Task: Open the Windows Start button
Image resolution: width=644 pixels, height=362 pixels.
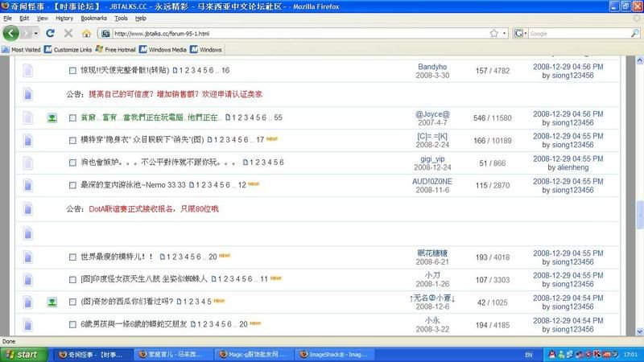Action: [24, 354]
